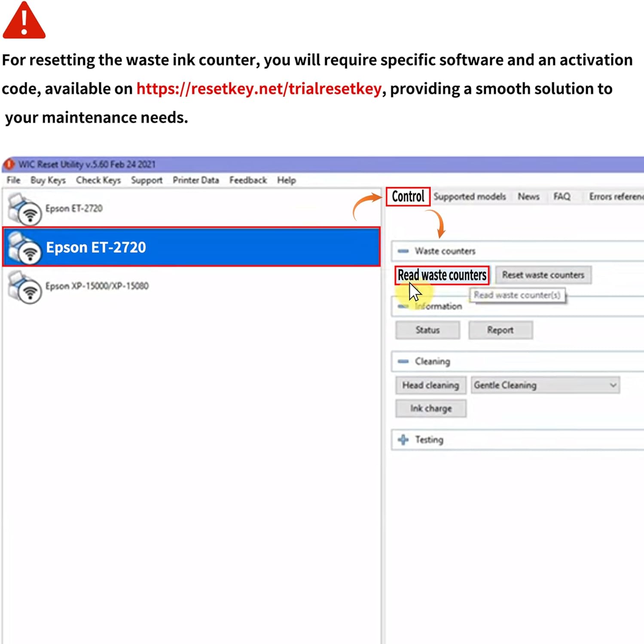
Task: Open the Gentle Cleaning dropdown
Action: [x=546, y=385]
